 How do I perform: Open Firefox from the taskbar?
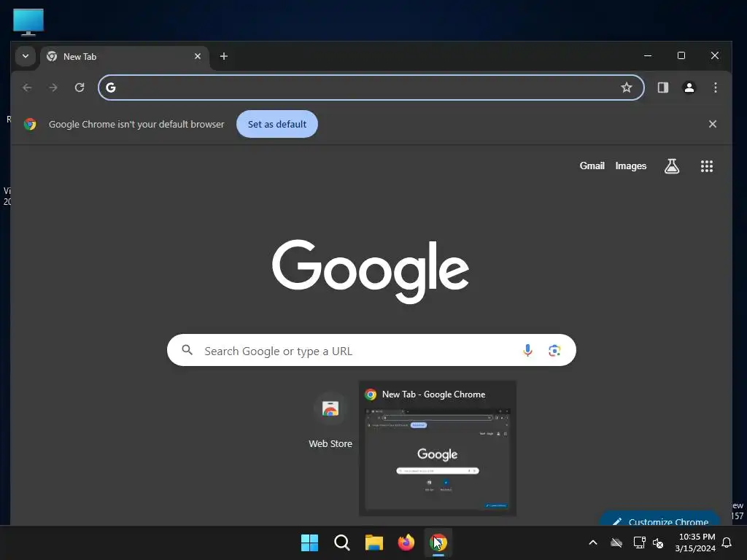pyautogui.click(x=406, y=542)
